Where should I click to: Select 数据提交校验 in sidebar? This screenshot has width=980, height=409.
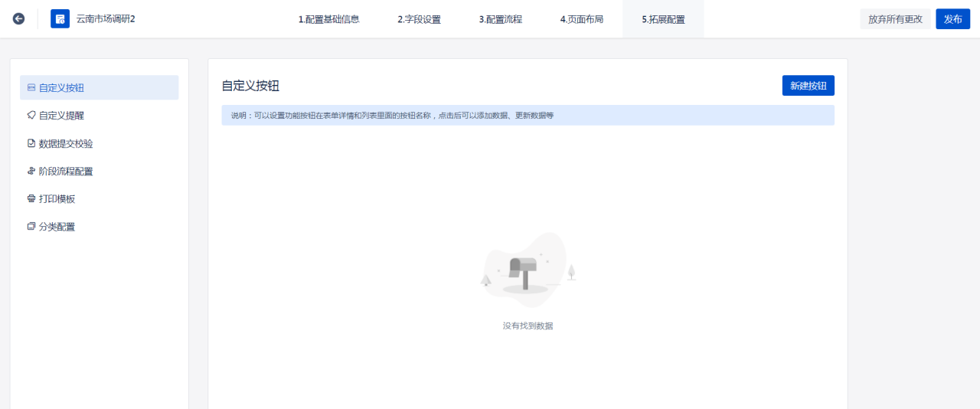tap(100, 143)
